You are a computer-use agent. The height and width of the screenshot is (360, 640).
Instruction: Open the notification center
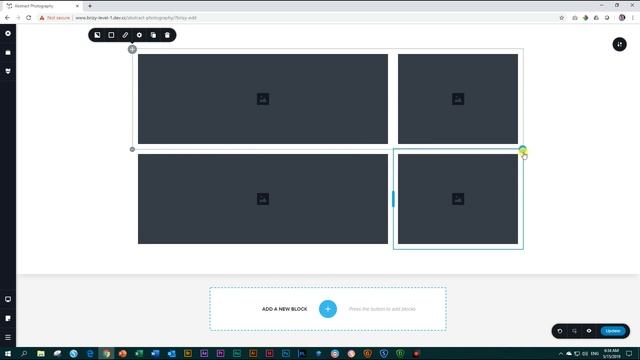click(629, 353)
